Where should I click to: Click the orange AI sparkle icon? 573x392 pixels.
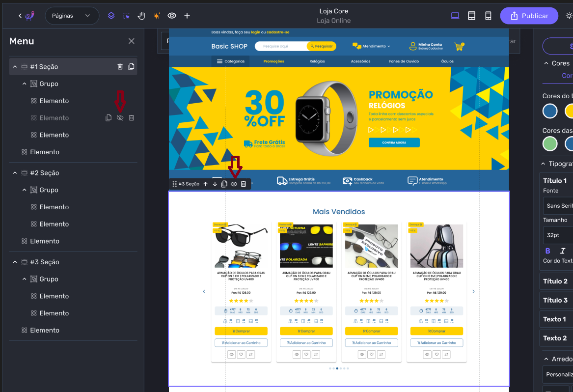coord(157,16)
